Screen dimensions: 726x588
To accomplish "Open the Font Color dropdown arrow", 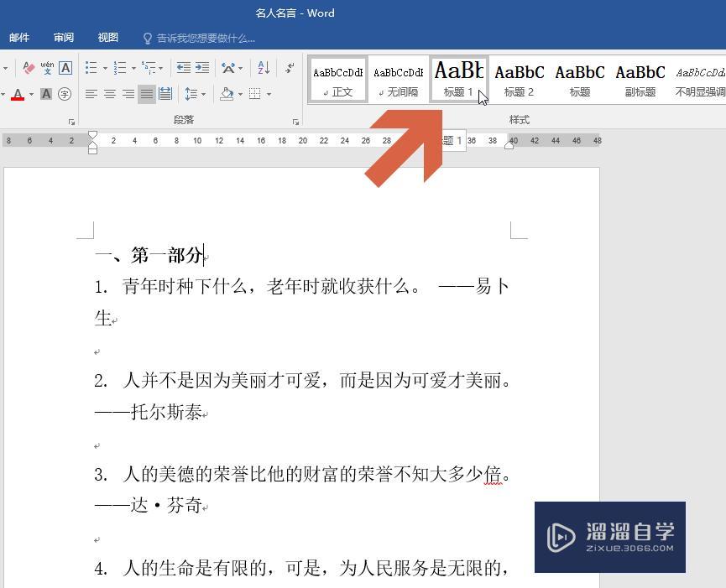I will click(x=32, y=95).
